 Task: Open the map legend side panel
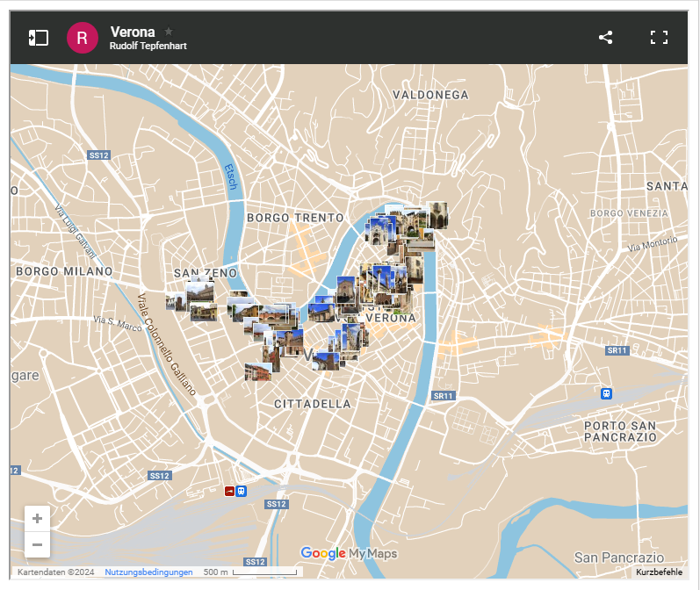click(38, 38)
